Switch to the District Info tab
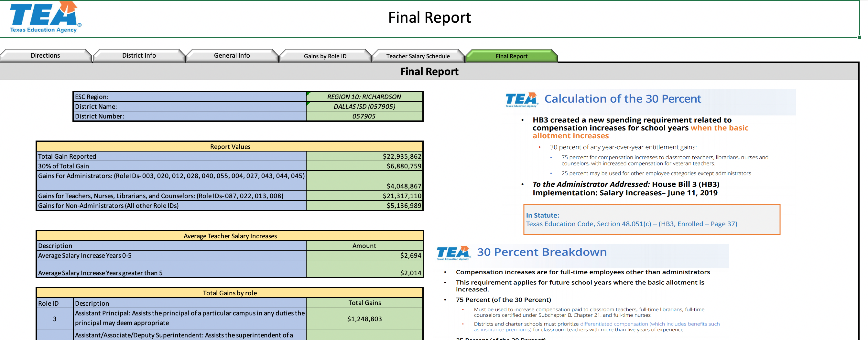The width and height of the screenshot is (868, 340). click(x=139, y=56)
